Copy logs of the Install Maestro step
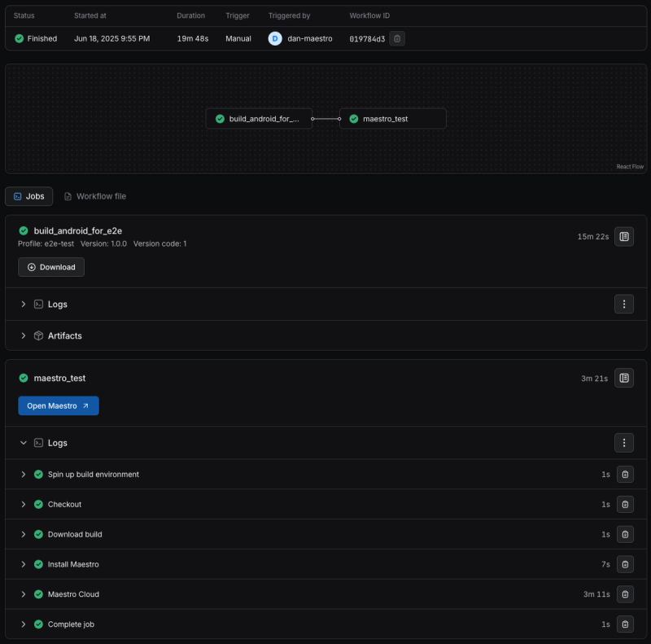The image size is (651, 644). click(625, 564)
